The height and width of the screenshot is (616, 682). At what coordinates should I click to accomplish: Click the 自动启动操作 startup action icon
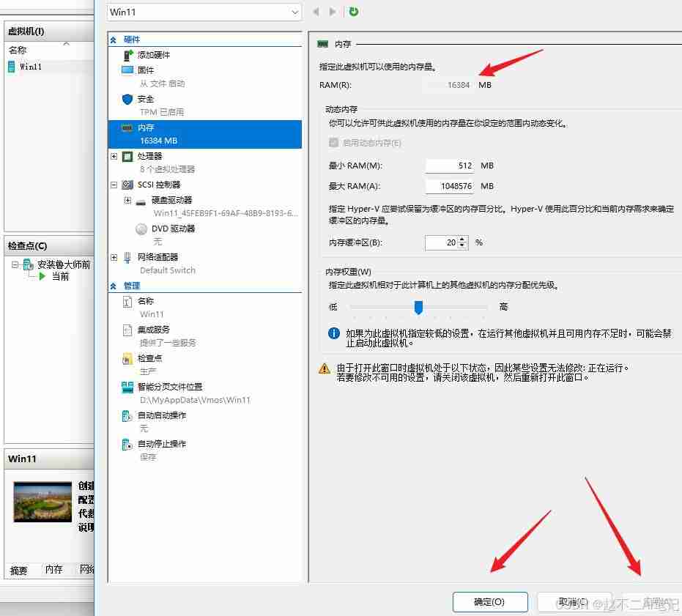(127, 415)
